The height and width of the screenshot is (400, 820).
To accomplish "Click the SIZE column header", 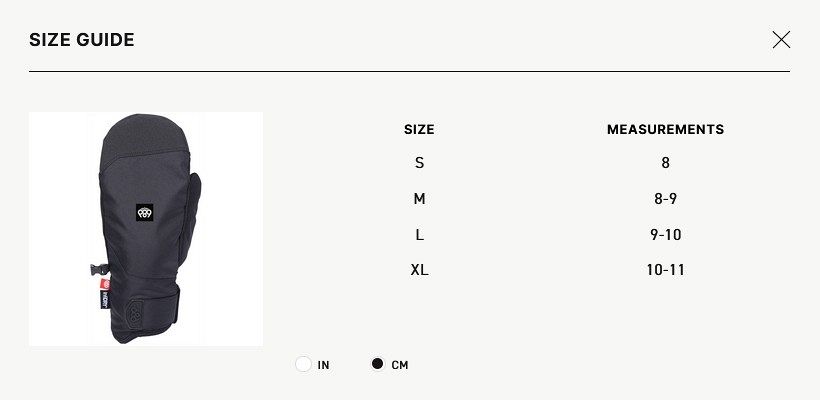I will point(419,129).
